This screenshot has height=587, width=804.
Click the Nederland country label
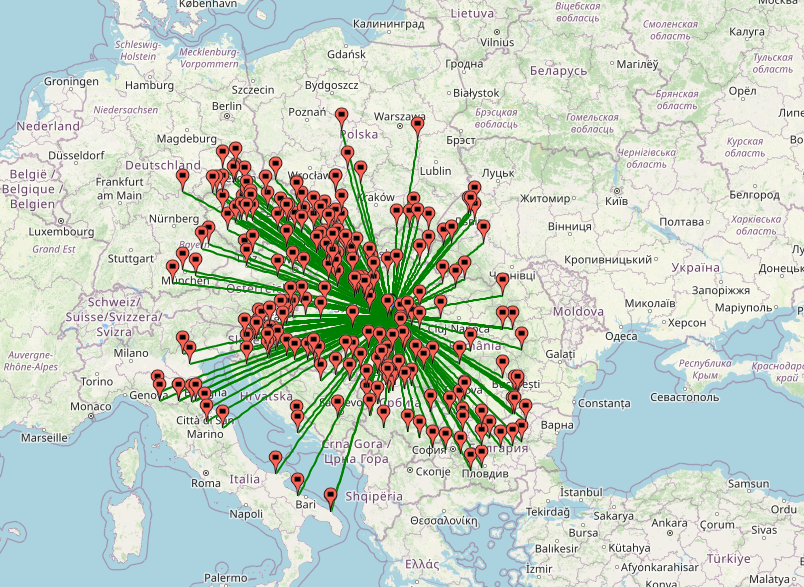48,126
